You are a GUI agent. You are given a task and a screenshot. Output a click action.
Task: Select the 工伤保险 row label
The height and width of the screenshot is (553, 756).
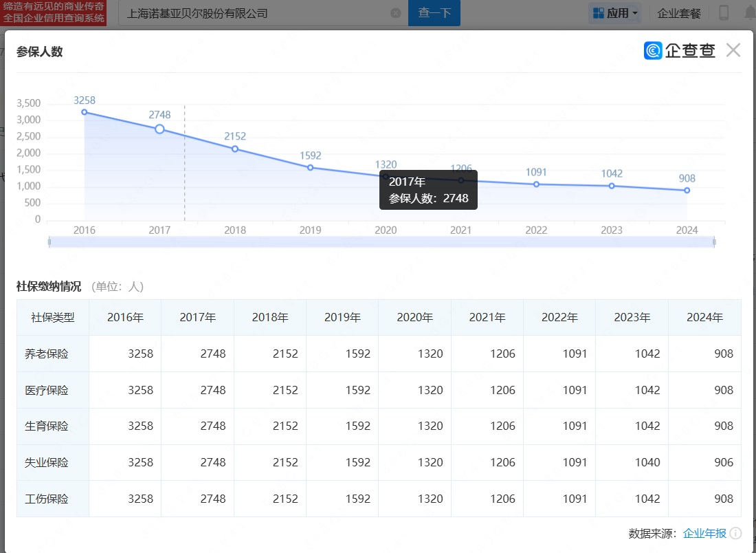point(46,499)
